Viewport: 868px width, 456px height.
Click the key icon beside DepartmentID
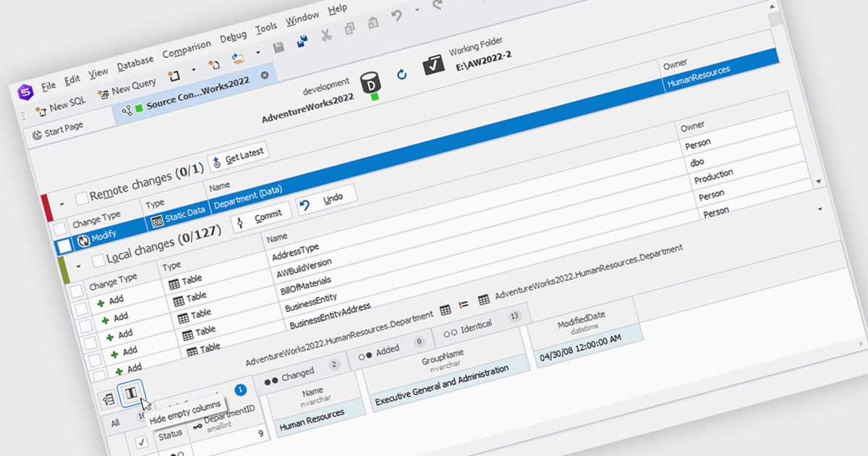tap(196, 426)
